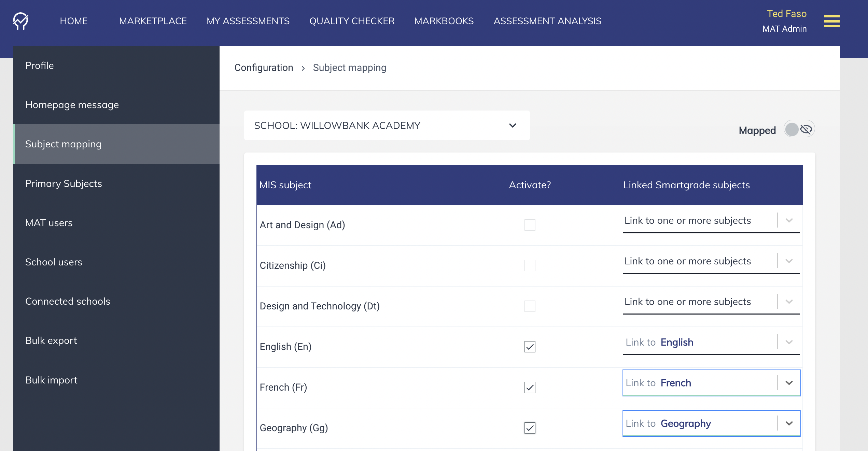Screen dimensions: 868x451
Task: Click the Smartgrade logo icon
Action: [x=21, y=21]
